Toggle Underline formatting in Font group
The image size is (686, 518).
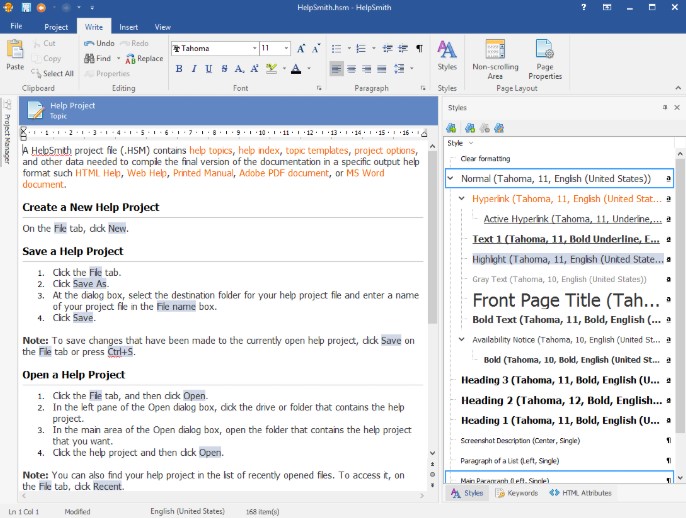click(210, 69)
